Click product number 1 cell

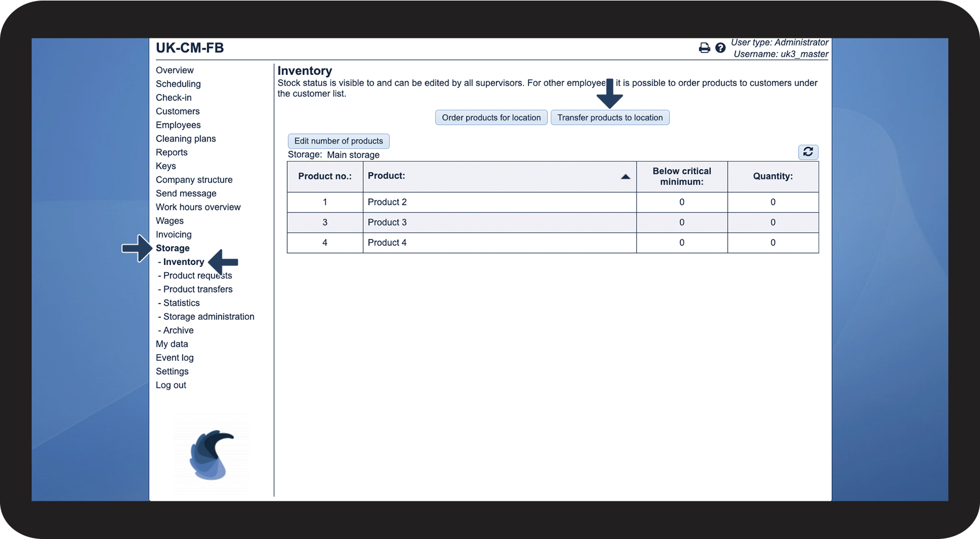point(325,202)
